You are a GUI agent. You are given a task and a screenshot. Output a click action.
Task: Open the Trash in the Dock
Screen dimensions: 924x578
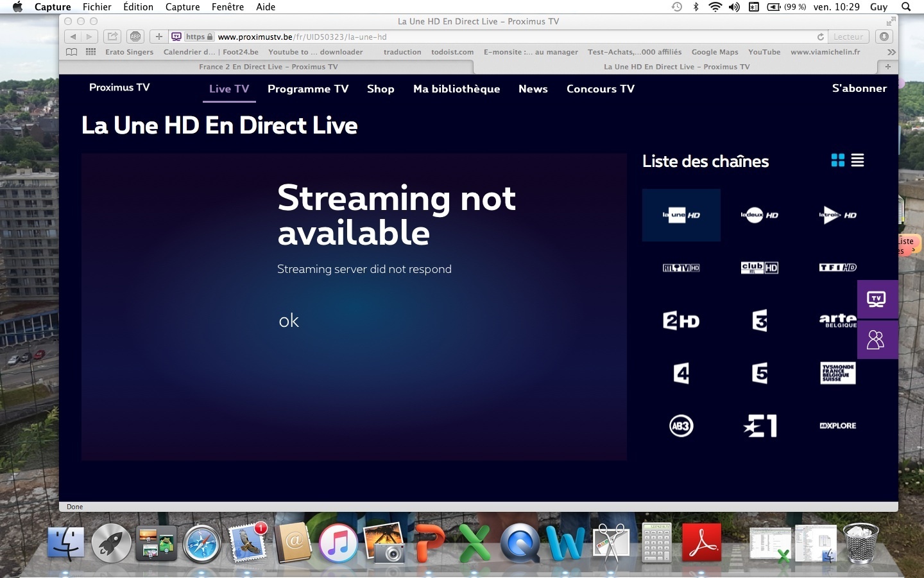coord(860,543)
